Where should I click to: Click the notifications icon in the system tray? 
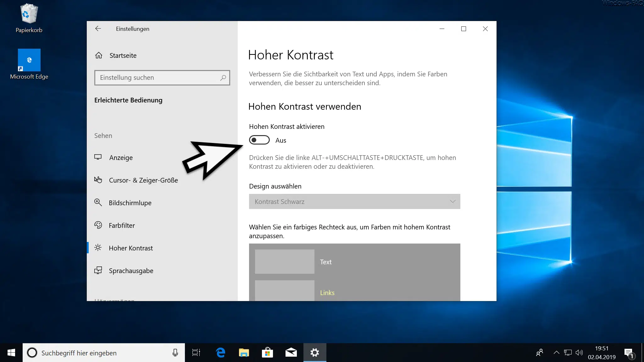[628, 353]
